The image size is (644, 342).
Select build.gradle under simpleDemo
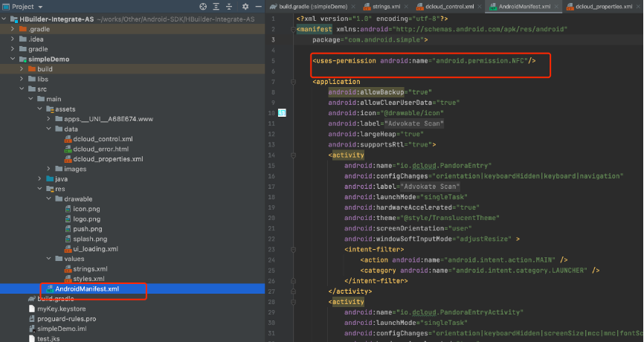pyautogui.click(x=56, y=298)
